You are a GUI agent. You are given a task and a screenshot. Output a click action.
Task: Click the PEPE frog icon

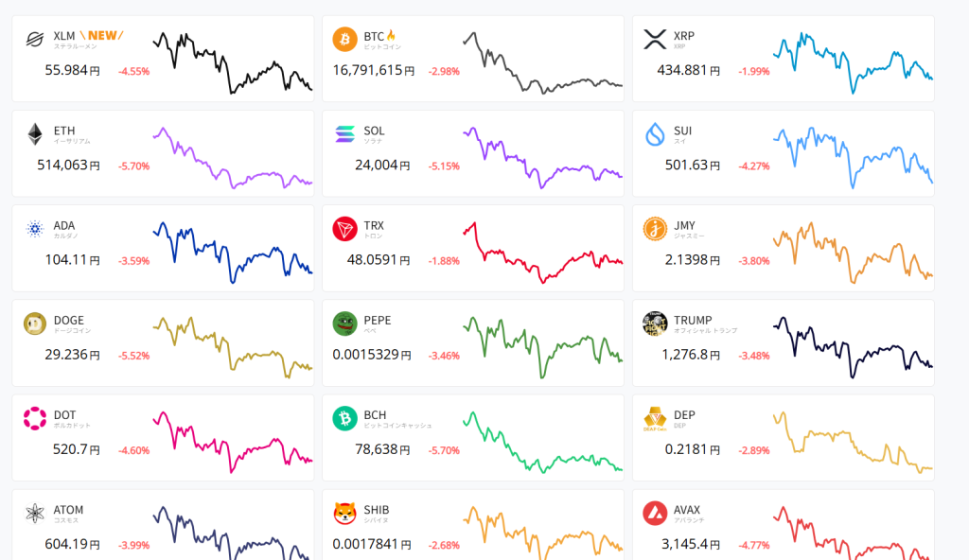(345, 324)
